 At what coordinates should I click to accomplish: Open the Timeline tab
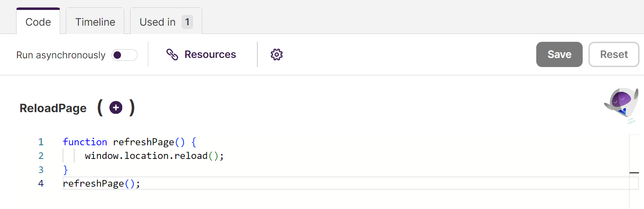(x=95, y=21)
